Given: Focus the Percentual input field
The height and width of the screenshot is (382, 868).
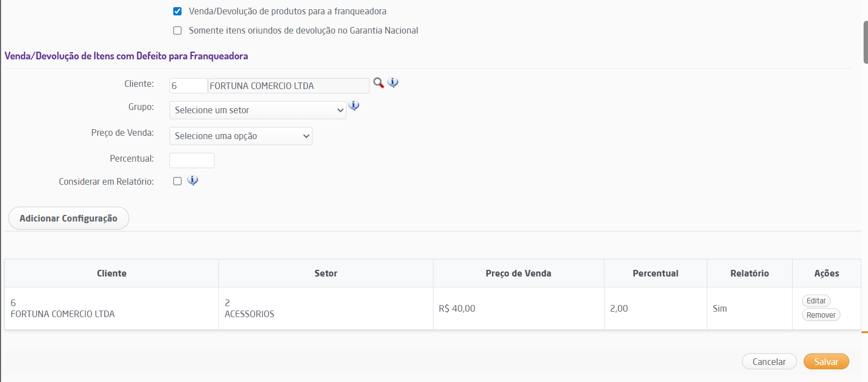Looking at the screenshot, I should [191, 160].
